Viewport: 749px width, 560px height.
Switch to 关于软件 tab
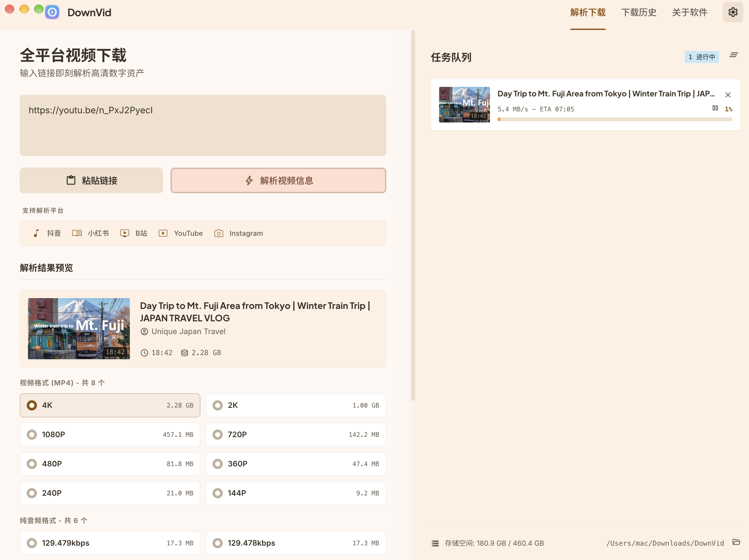click(689, 12)
